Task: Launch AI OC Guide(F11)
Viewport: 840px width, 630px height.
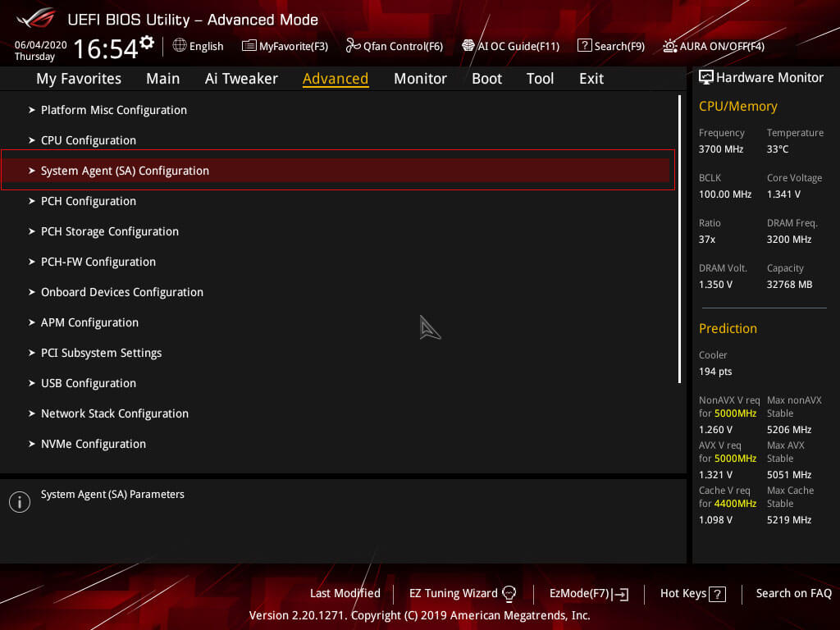Action: click(518, 46)
